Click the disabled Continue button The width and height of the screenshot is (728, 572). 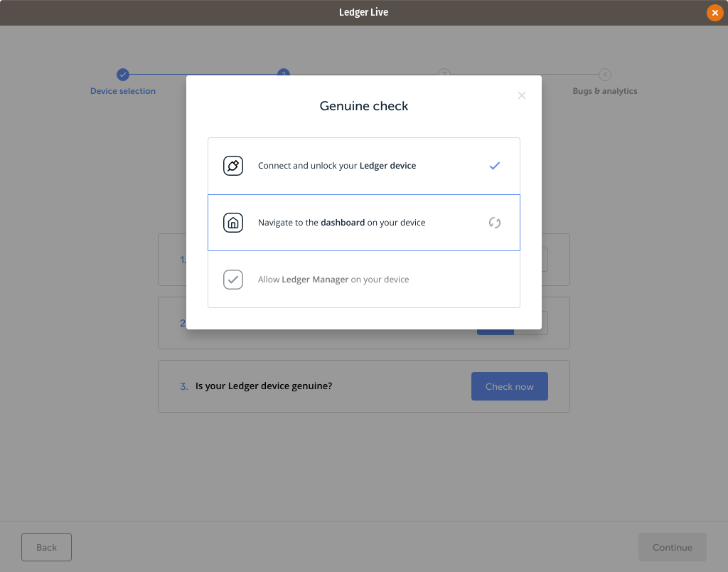tap(672, 547)
